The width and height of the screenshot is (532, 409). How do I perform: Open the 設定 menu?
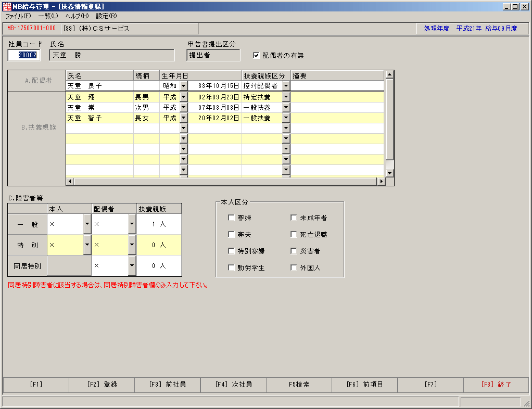tap(106, 16)
